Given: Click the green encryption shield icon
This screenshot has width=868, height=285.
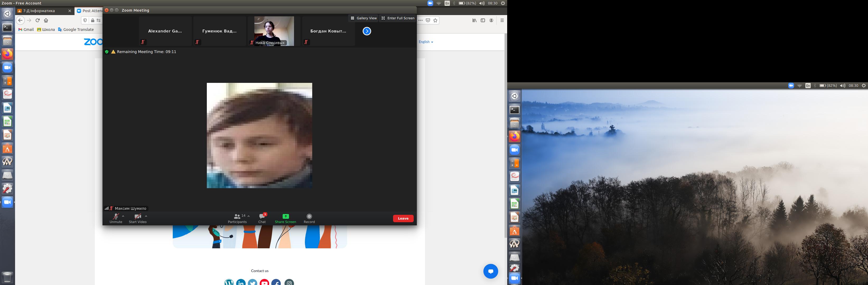Looking at the screenshot, I should point(107,52).
